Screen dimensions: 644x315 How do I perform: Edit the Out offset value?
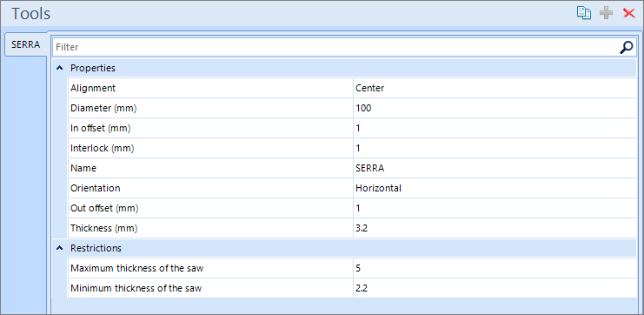pos(495,208)
